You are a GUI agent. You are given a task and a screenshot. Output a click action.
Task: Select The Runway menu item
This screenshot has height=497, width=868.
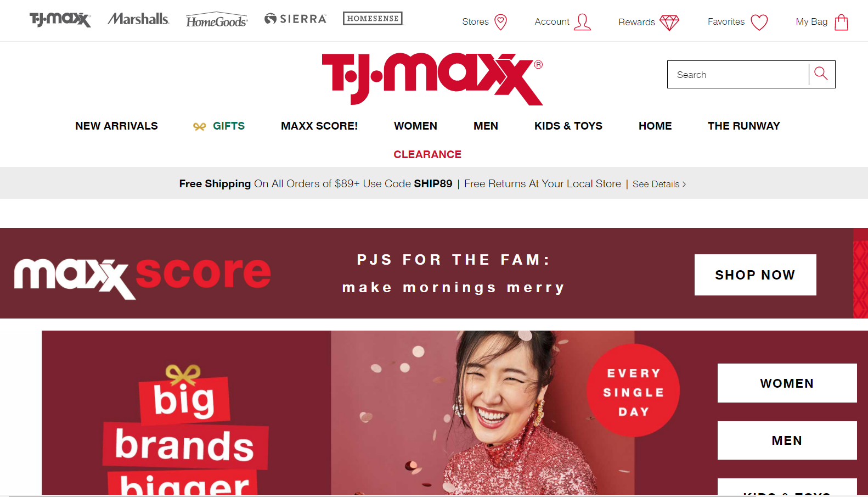pyautogui.click(x=744, y=126)
